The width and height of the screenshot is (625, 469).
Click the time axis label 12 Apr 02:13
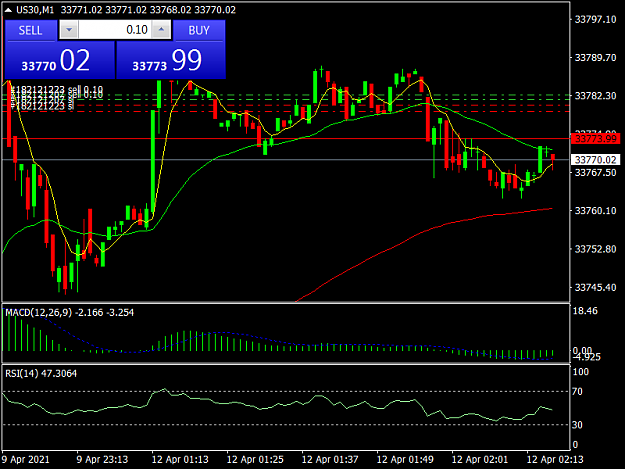click(555, 459)
